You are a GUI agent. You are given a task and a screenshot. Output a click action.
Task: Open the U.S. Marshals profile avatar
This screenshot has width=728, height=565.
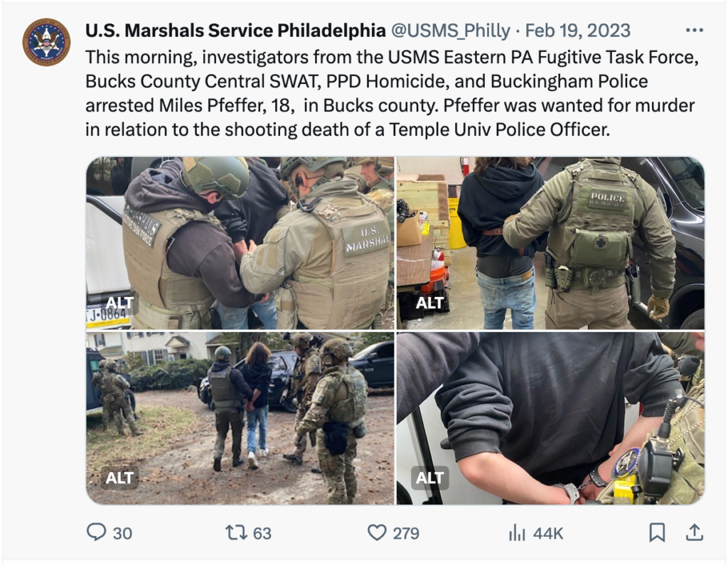click(x=46, y=42)
